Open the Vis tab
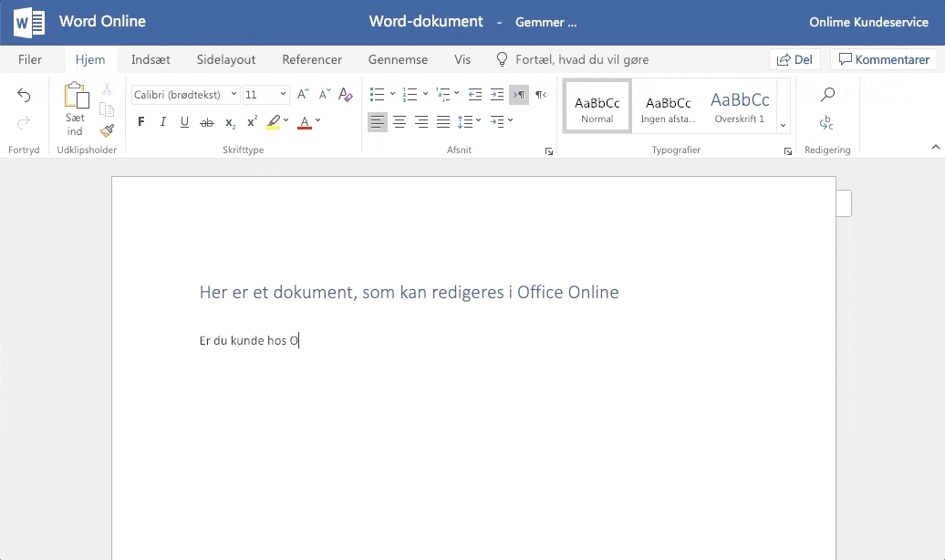945x560 pixels. (x=462, y=59)
